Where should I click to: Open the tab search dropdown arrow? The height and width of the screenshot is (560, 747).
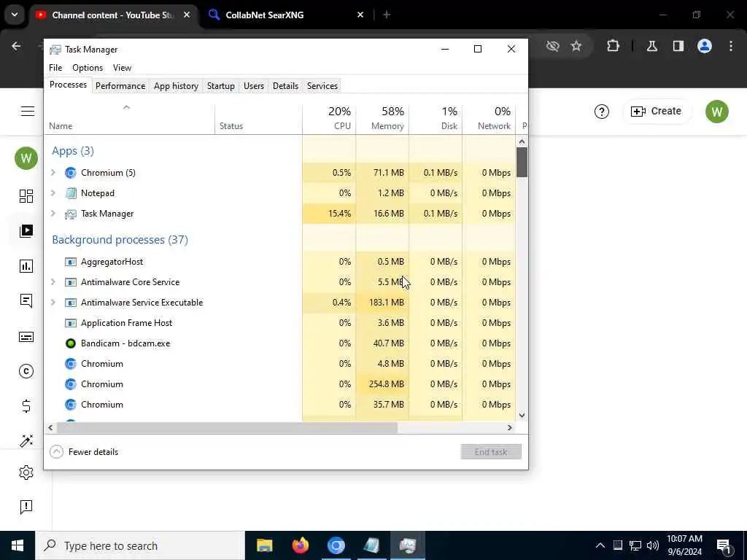(x=15, y=15)
